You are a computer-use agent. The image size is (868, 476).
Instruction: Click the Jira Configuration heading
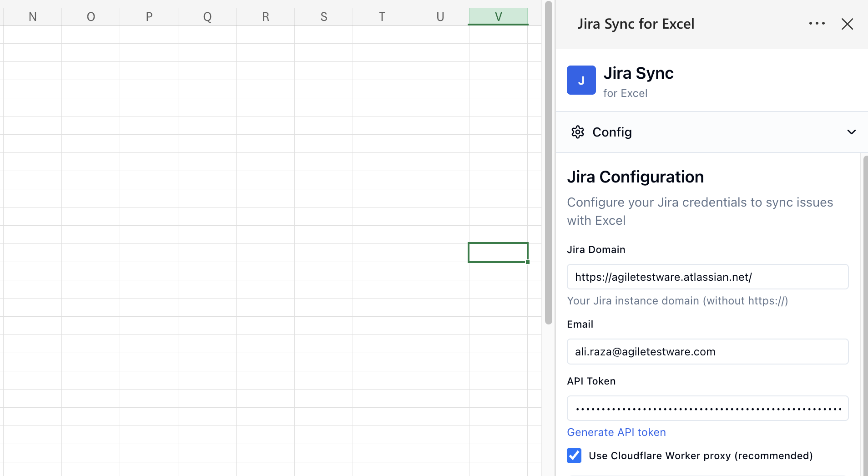[635, 177]
